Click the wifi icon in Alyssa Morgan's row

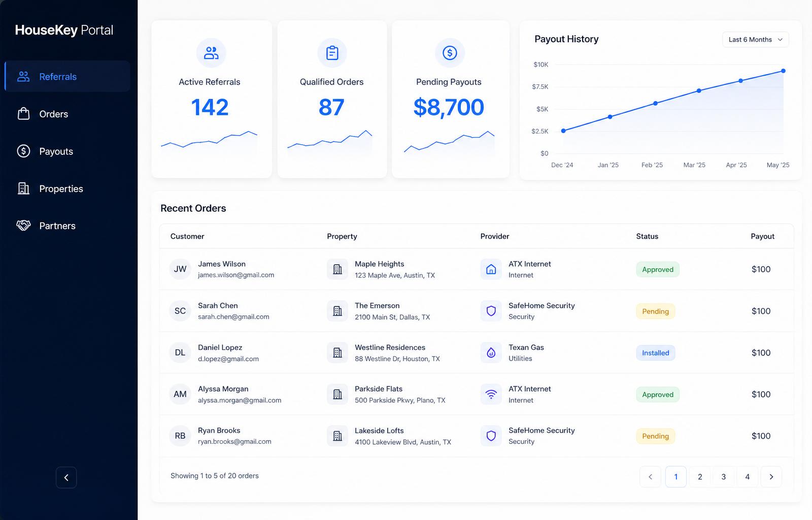point(491,394)
